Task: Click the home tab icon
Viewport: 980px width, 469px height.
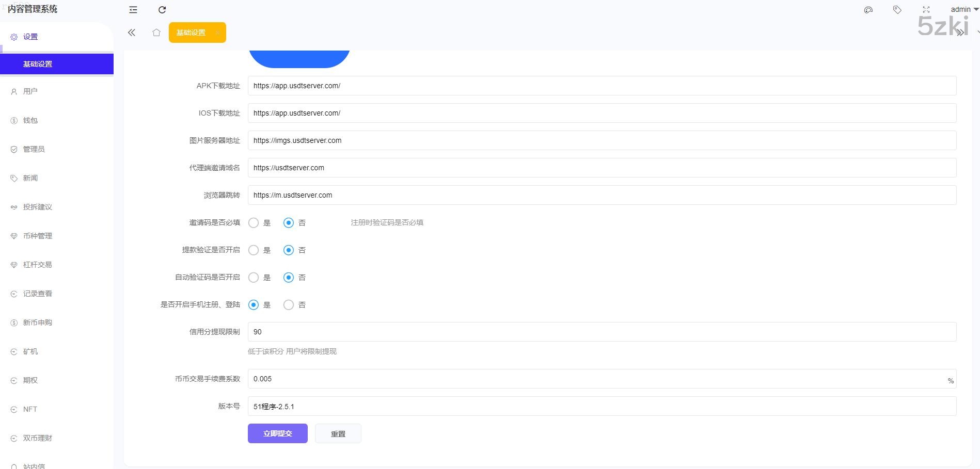Action: (156, 33)
